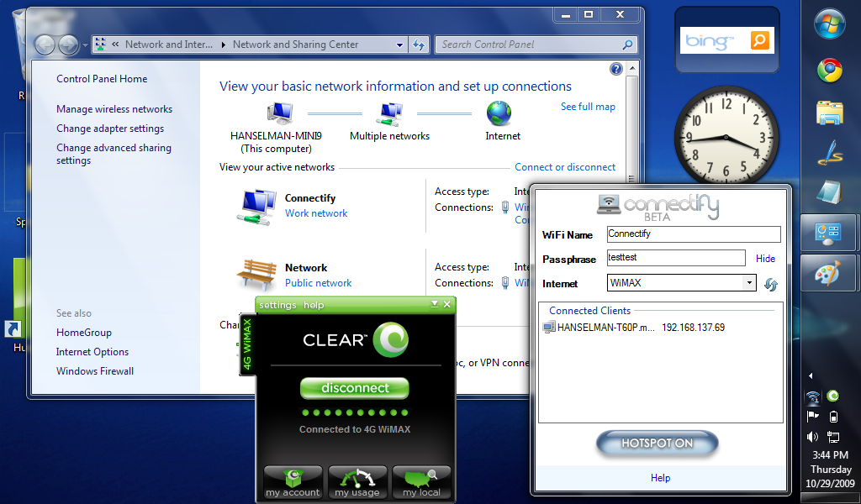Open Windows Explorer from taskbar
The image size is (861, 504).
pyautogui.click(x=830, y=113)
